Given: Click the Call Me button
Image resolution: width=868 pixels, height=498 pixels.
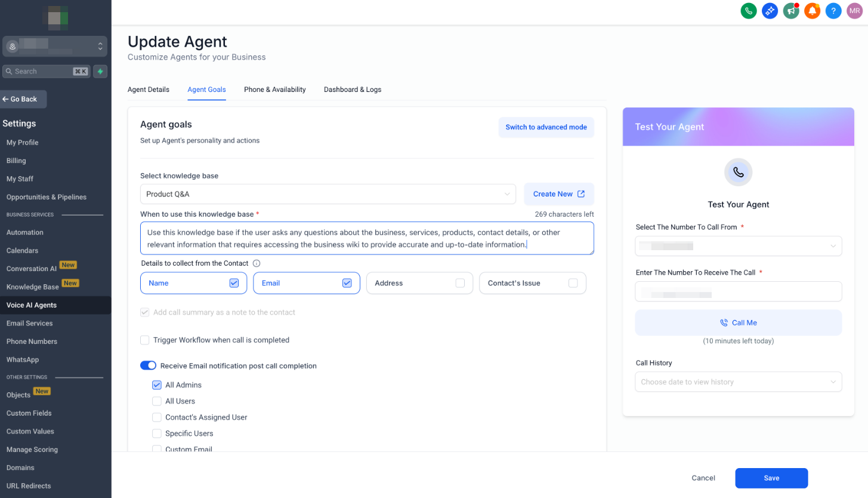Looking at the screenshot, I should tap(738, 322).
